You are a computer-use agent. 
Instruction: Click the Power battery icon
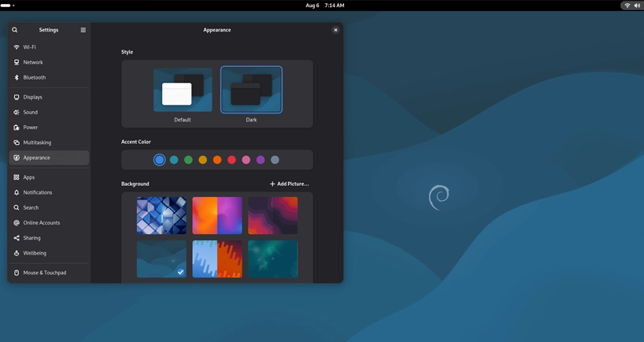17,128
